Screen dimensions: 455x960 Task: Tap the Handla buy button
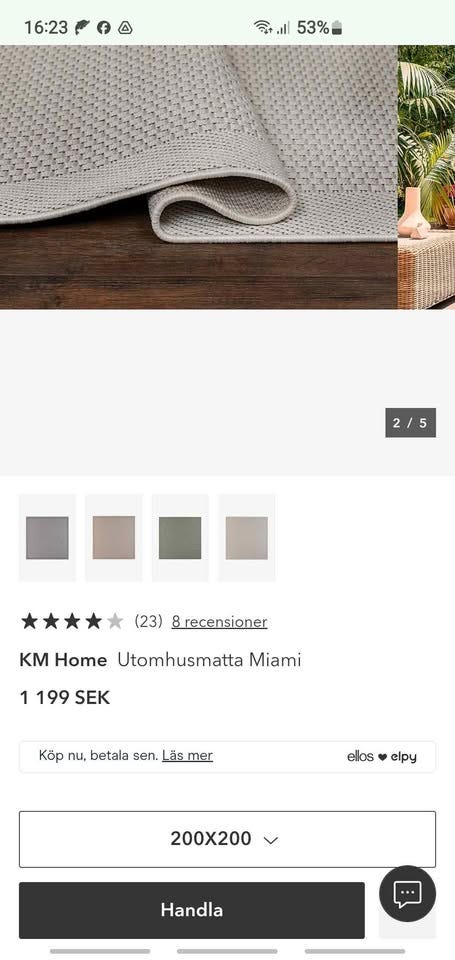192,910
